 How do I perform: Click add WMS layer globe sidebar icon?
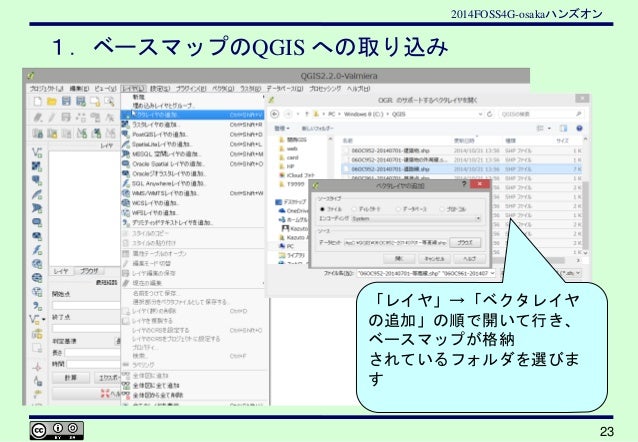pyautogui.click(x=37, y=264)
